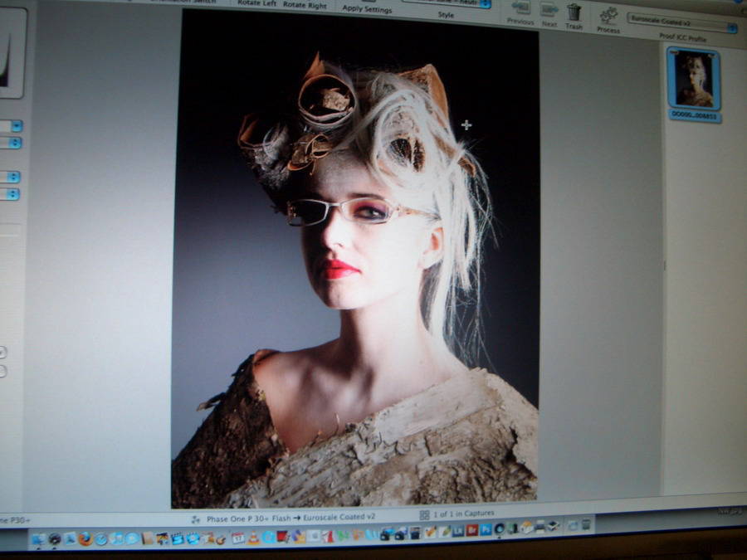Open Lightroom from the Dock
Screen dimensions: 747x560
(x=458, y=530)
